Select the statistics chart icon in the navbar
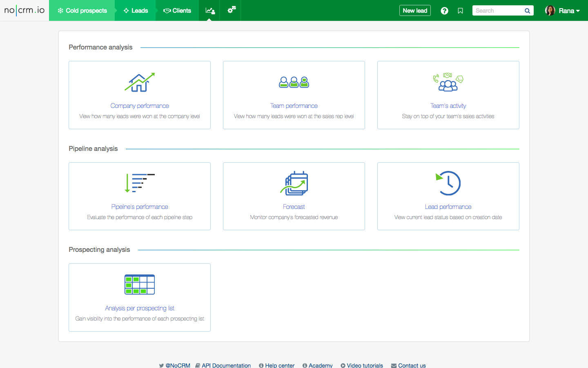Screen dimensions: 588x368 [209, 10]
